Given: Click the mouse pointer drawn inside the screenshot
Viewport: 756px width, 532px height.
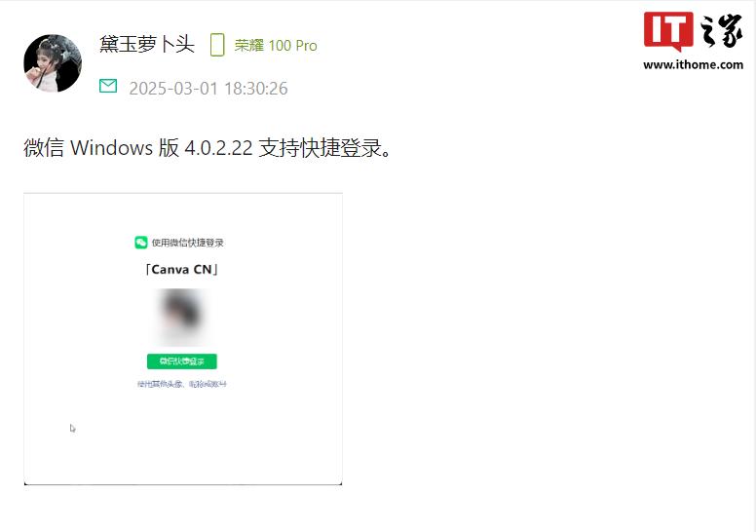Looking at the screenshot, I should (72, 429).
